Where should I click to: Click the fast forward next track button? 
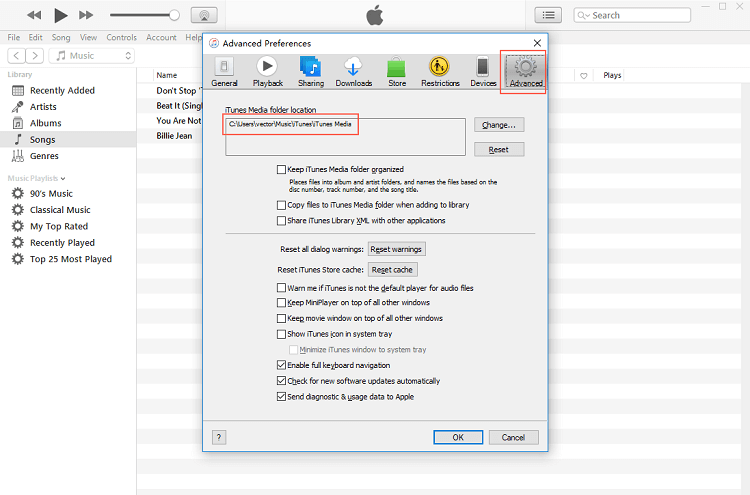86,15
